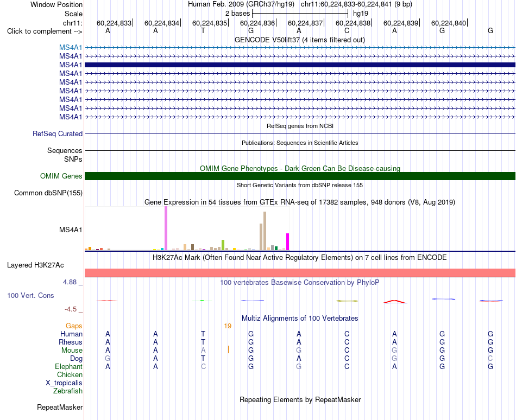This screenshot has width=516, height=420.
Task: Click the thick dark-blue MS4A1 exon bar
Action: (300, 65)
